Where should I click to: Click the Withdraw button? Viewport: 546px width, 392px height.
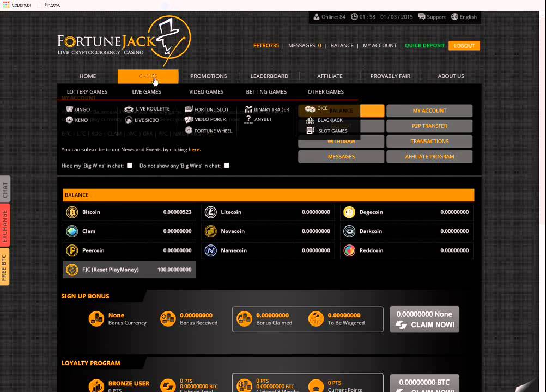341,142
